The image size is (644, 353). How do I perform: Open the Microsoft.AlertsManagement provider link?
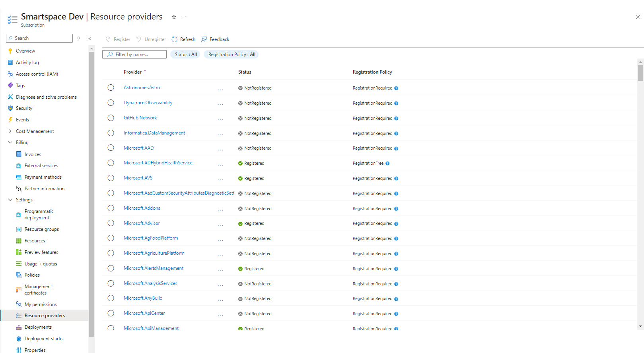point(154,268)
